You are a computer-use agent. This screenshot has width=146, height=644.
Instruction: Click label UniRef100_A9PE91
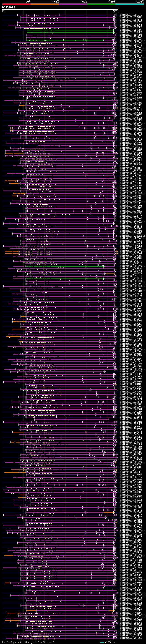point(131,77)
